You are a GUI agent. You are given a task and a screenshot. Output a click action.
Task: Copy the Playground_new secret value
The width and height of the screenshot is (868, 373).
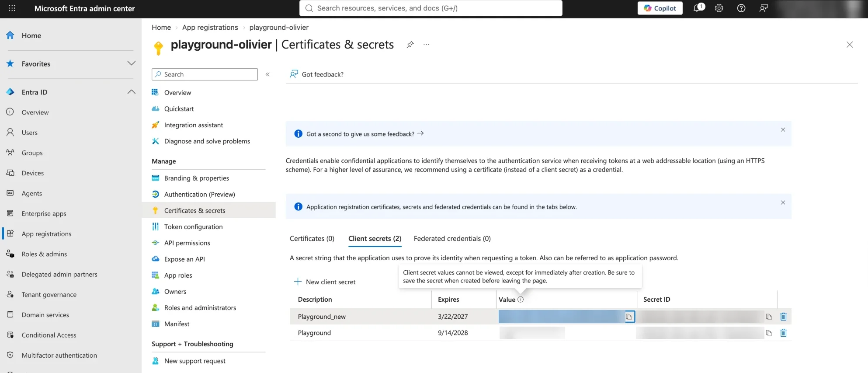[629, 317]
